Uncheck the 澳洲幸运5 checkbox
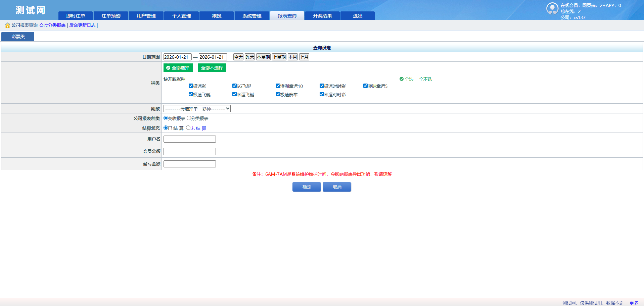Image resolution: width=644 pixels, height=306 pixels. (365, 86)
